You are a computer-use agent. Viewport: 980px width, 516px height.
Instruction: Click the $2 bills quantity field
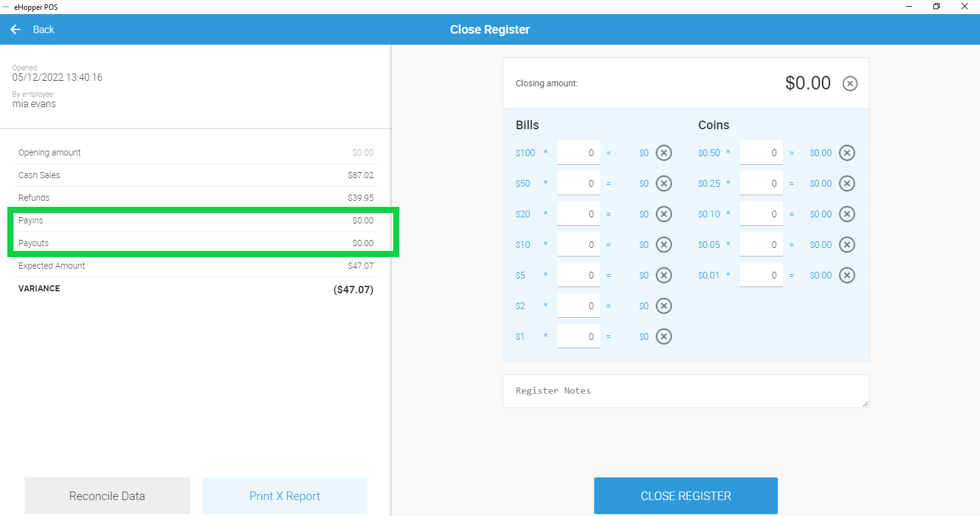pos(579,305)
